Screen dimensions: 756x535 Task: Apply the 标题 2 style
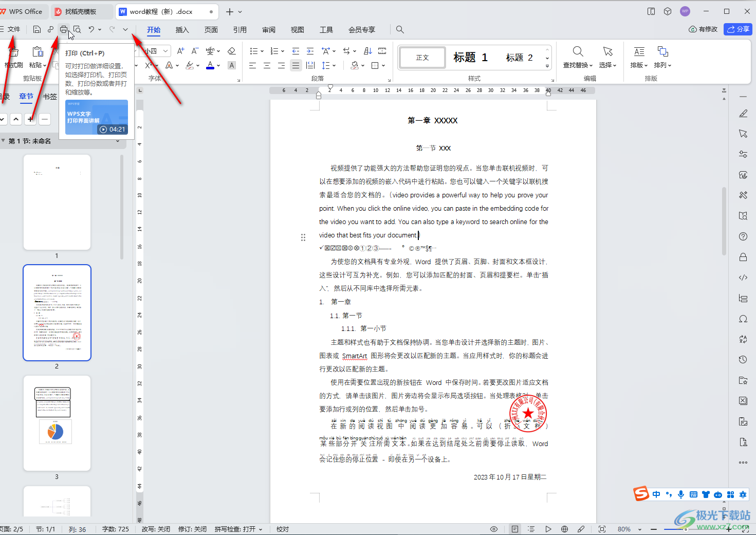coord(520,58)
